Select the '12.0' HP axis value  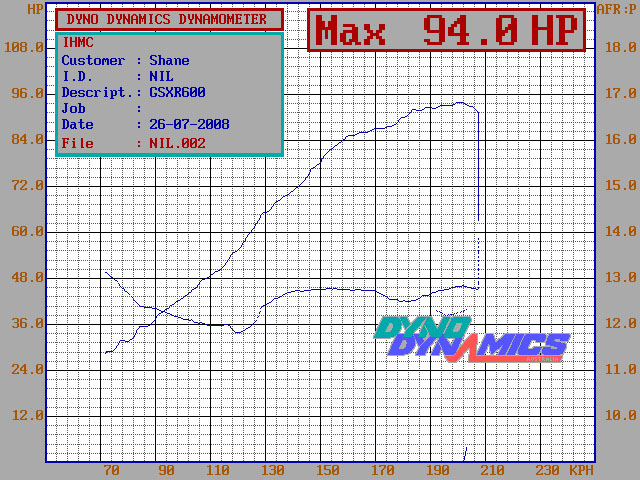point(27,416)
